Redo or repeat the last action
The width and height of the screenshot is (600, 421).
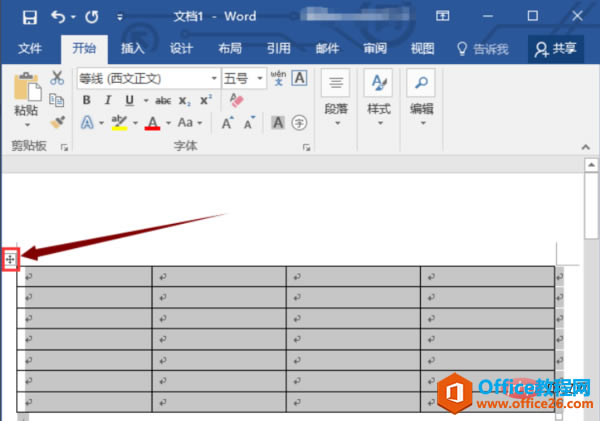pos(92,17)
